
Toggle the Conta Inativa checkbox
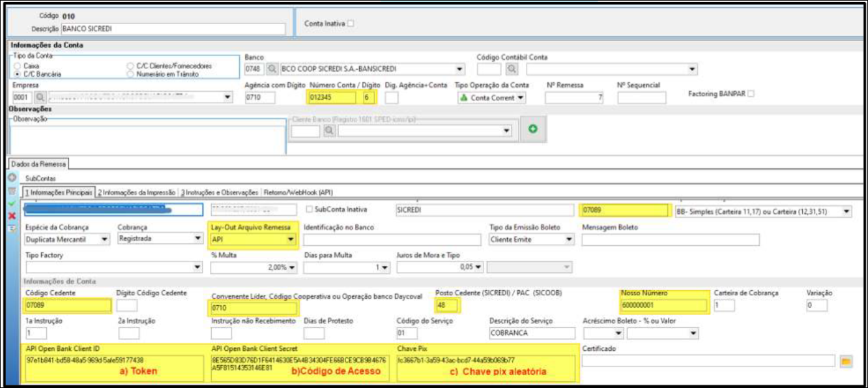351,23
